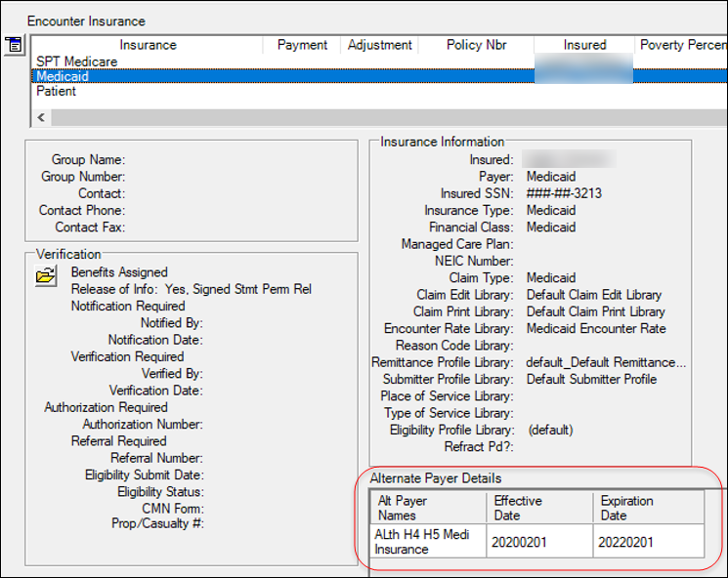Click the Expiration Date column header
The width and height of the screenshot is (728, 578).
click(x=649, y=508)
